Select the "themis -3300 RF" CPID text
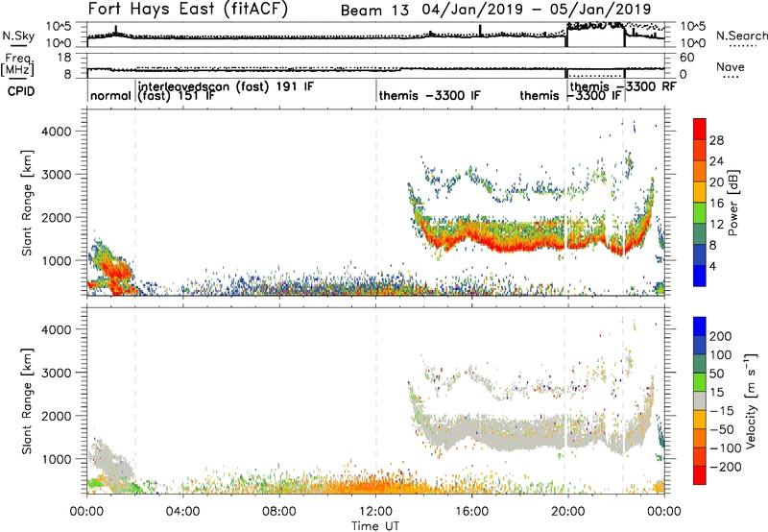 tap(623, 86)
